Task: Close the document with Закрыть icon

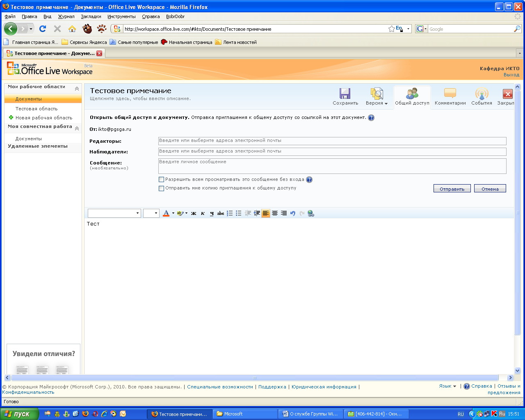Action: 507,94
